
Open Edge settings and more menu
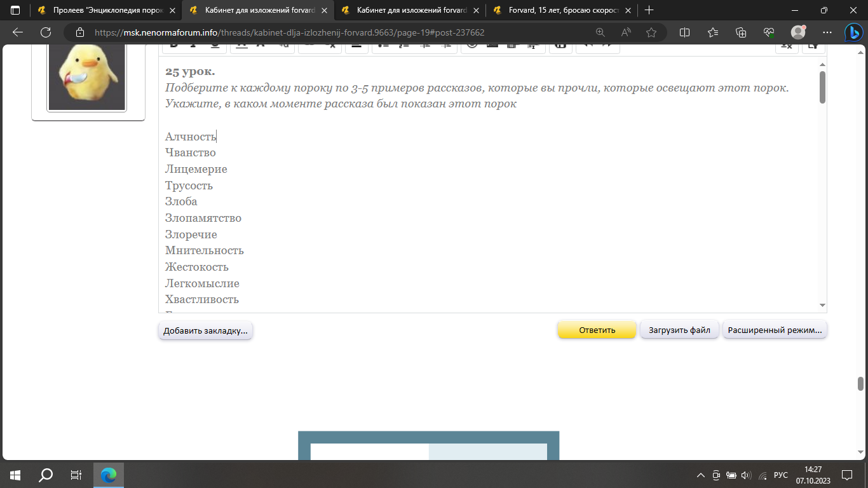tap(827, 32)
